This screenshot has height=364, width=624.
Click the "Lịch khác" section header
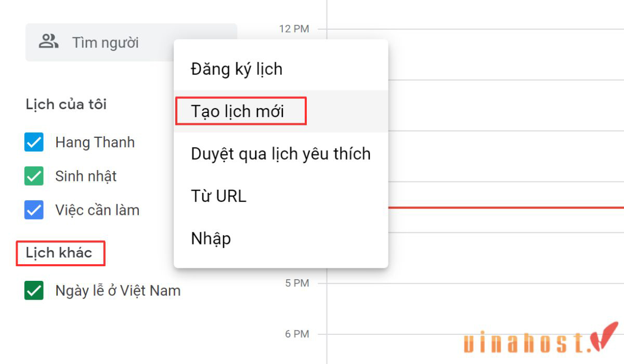[x=59, y=253]
